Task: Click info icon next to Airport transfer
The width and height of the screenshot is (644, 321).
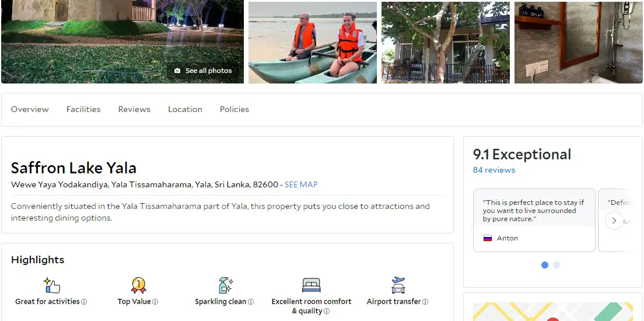Action: click(425, 302)
